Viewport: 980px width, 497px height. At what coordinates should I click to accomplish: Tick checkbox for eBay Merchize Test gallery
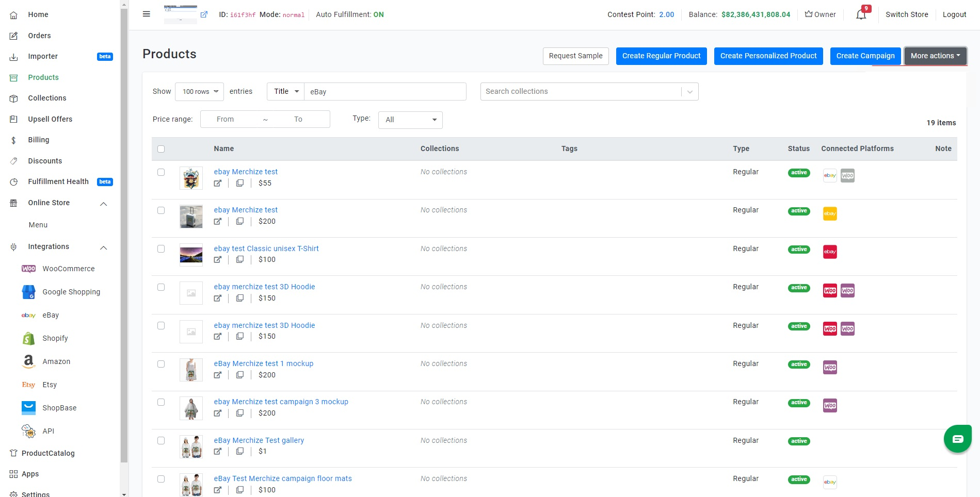point(161,441)
